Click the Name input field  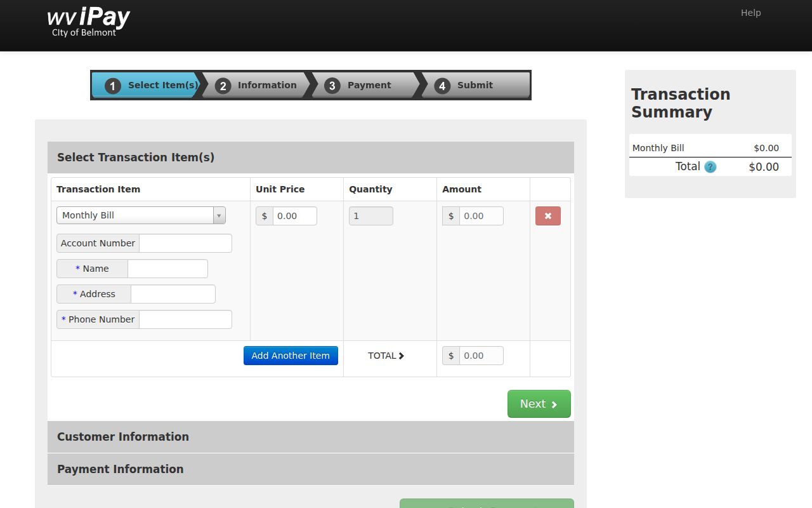167,269
